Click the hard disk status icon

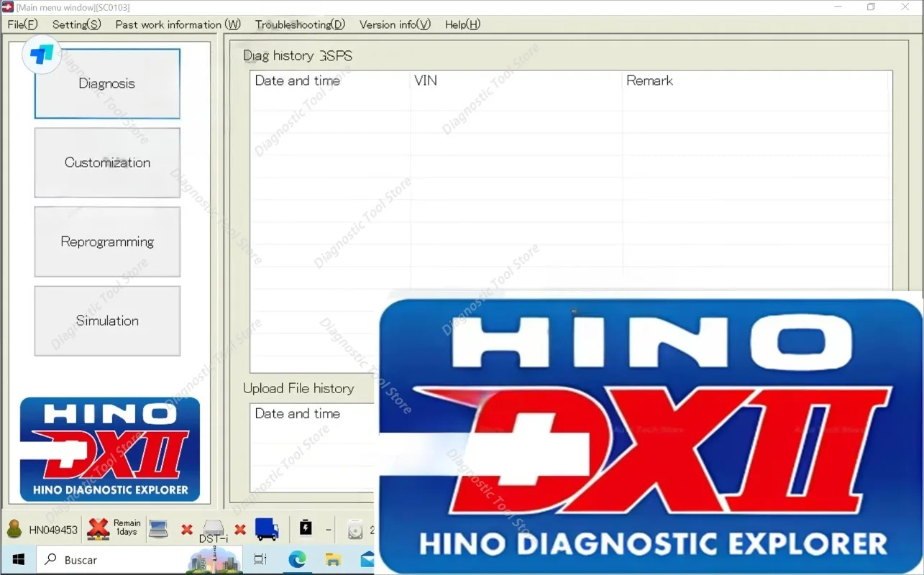point(356,530)
